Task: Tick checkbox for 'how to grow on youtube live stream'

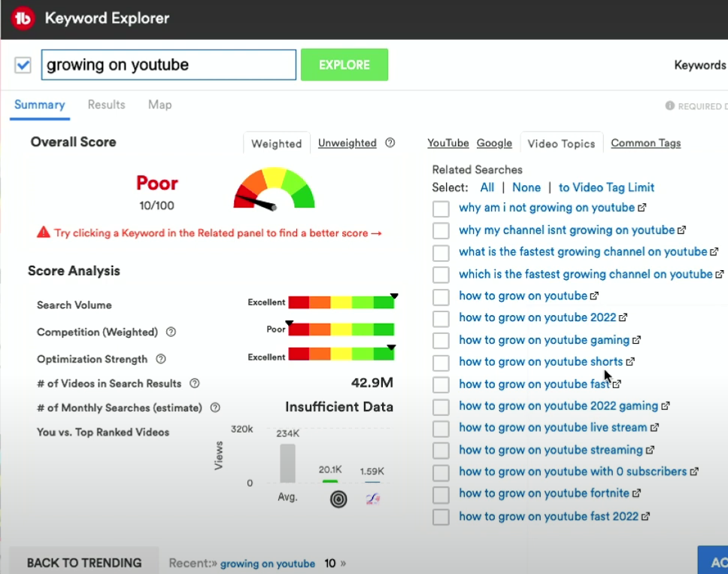Action: (x=441, y=429)
